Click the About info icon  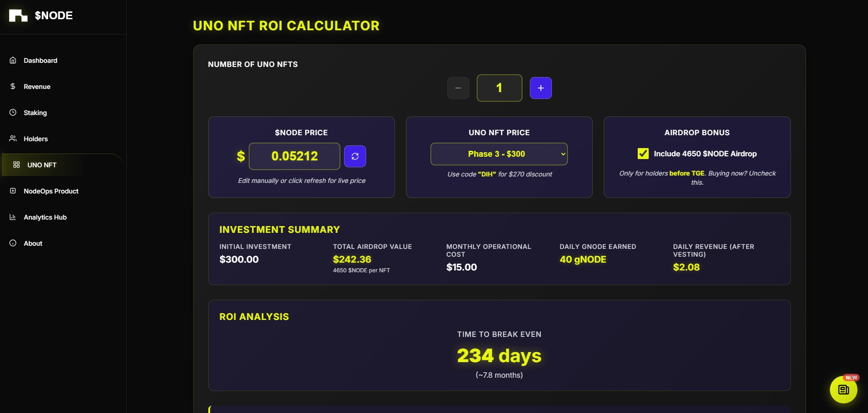(13, 243)
